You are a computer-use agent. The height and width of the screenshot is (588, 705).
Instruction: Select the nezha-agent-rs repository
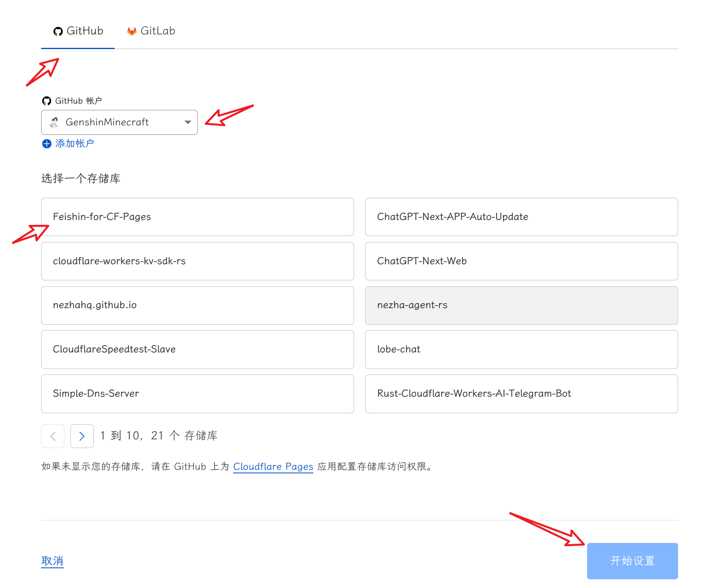[521, 305]
